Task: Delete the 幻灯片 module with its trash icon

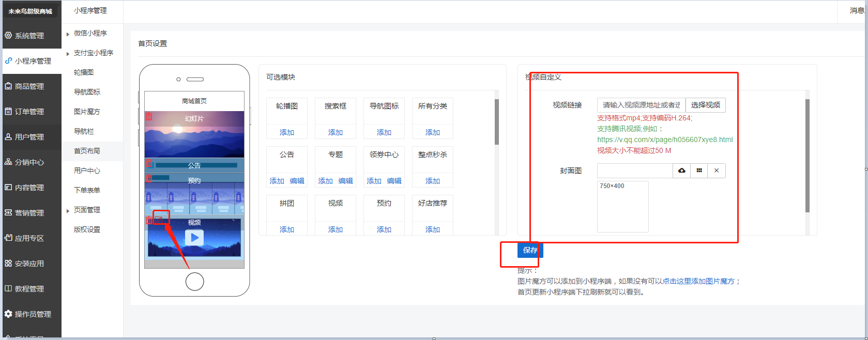Action: click(149, 117)
